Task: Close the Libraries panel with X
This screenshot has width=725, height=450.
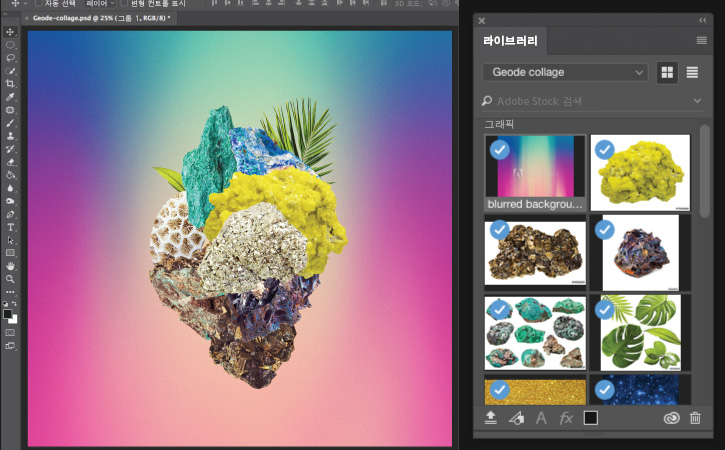Action: point(482,21)
